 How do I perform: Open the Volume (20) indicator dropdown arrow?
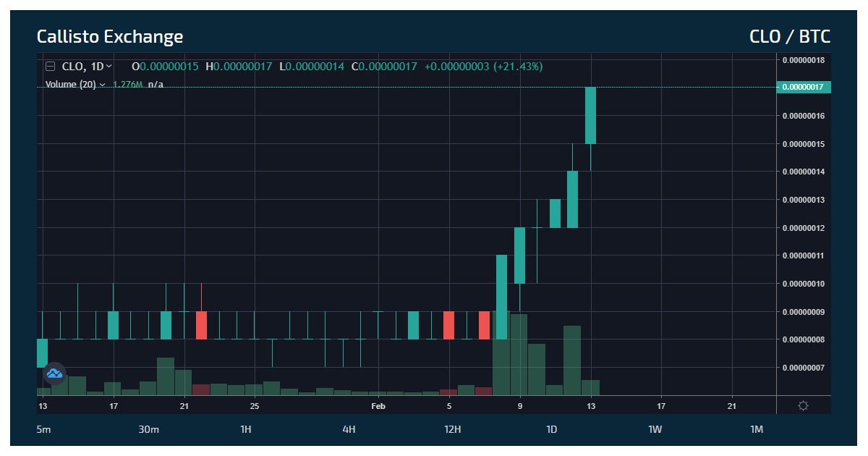[102, 85]
